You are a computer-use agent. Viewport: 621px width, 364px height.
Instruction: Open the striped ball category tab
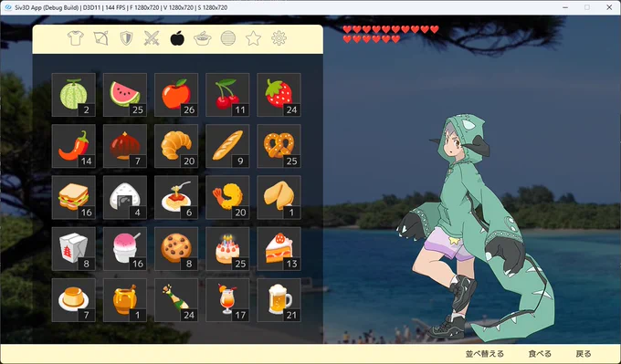click(228, 38)
